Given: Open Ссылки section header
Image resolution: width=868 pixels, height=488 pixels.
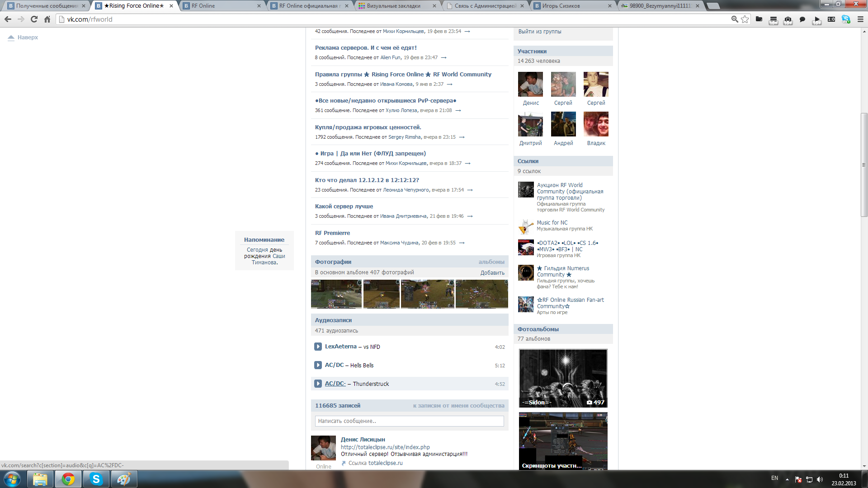Looking at the screenshot, I should click(x=563, y=161).
